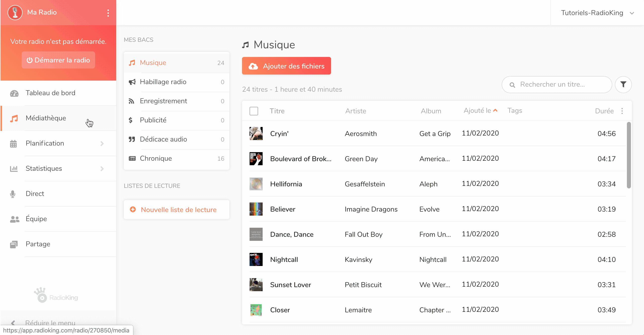Select the Dédicace audio bin
This screenshot has height=335, width=644.
click(177, 139)
